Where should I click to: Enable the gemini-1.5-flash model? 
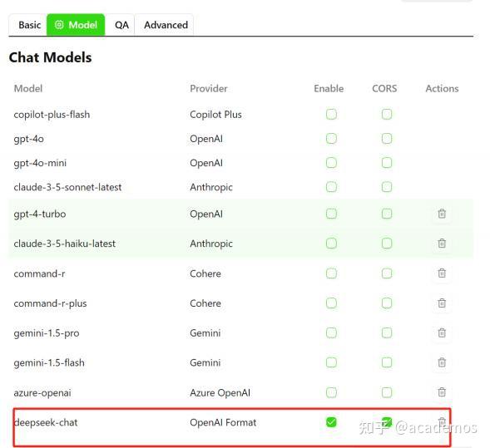coord(331,362)
